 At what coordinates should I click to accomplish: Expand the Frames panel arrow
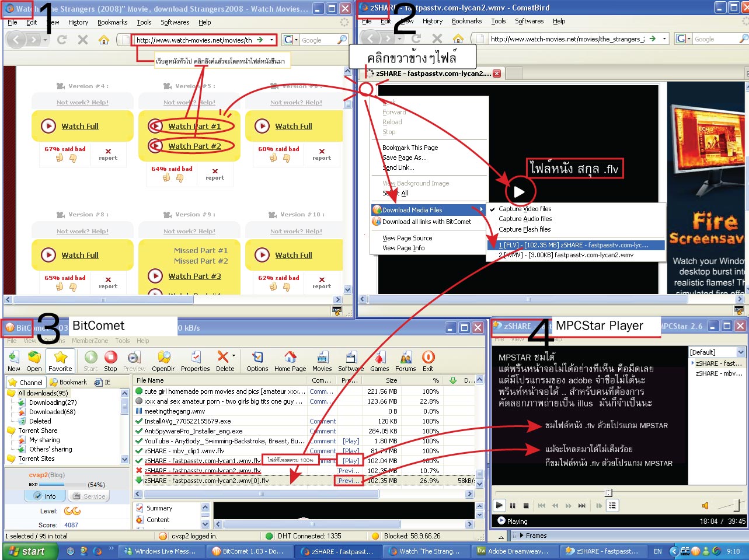521,535
